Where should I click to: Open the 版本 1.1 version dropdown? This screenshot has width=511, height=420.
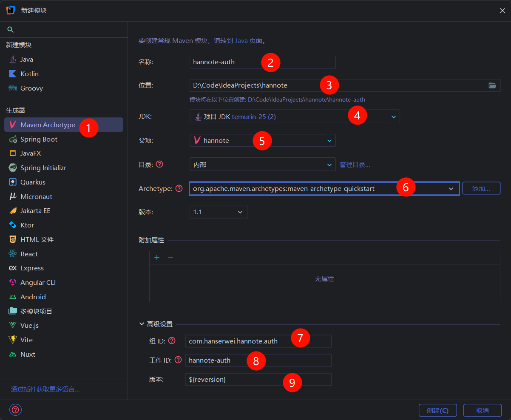click(x=240, y=212)
